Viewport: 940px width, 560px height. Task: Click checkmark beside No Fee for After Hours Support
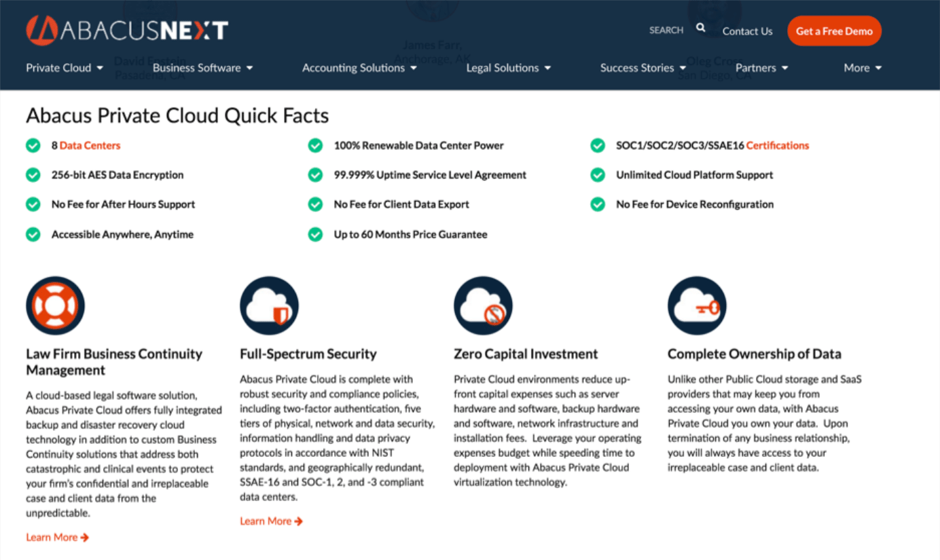click(x=33, y=204)
